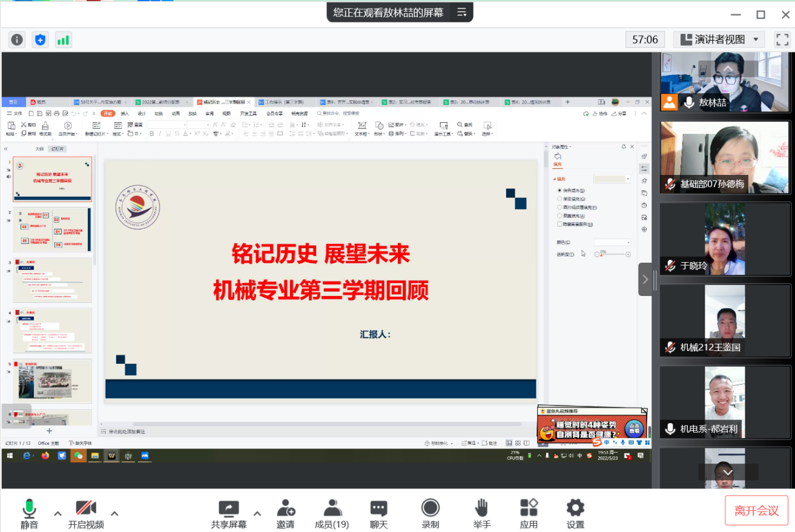Open the share screen option

coord(228,508)
